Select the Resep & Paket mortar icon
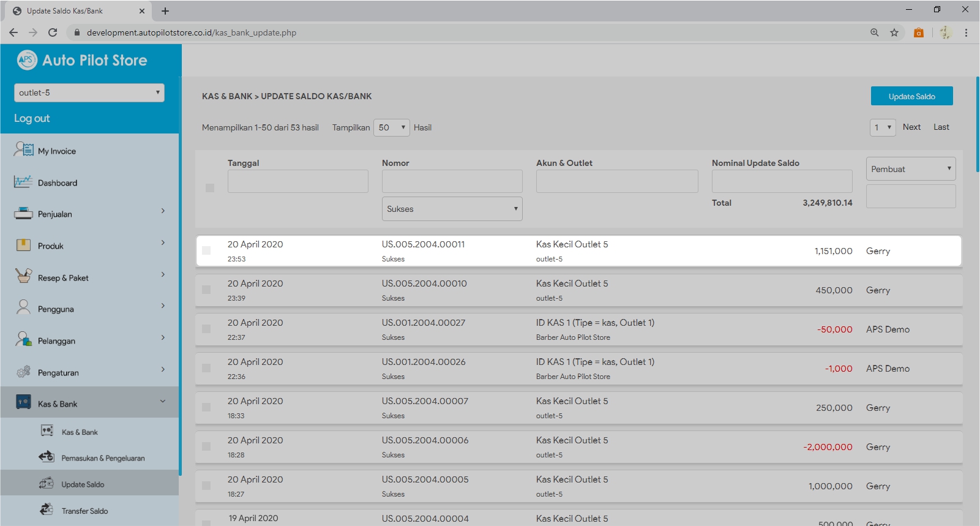This screenshot has width=980, height=526. click(x=23, y=276)
